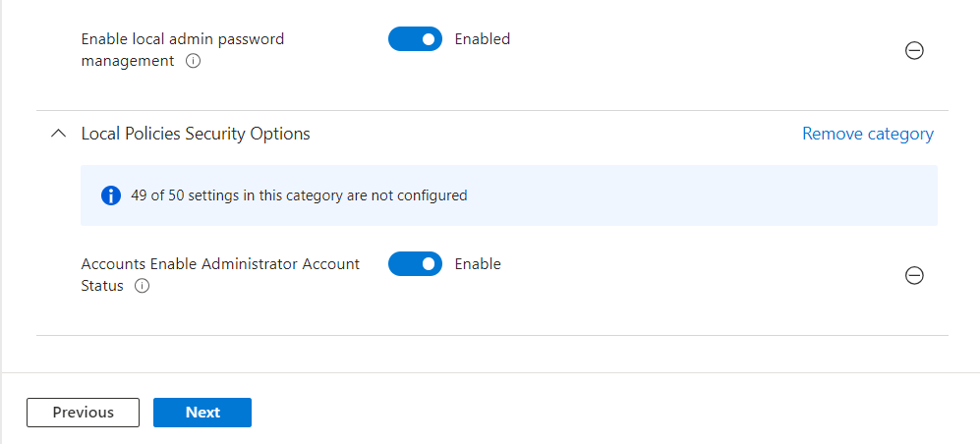The height and width of the screenshot is (444, 980).
Task: Remove the local admin password management setting
Action: click(914, 51)
